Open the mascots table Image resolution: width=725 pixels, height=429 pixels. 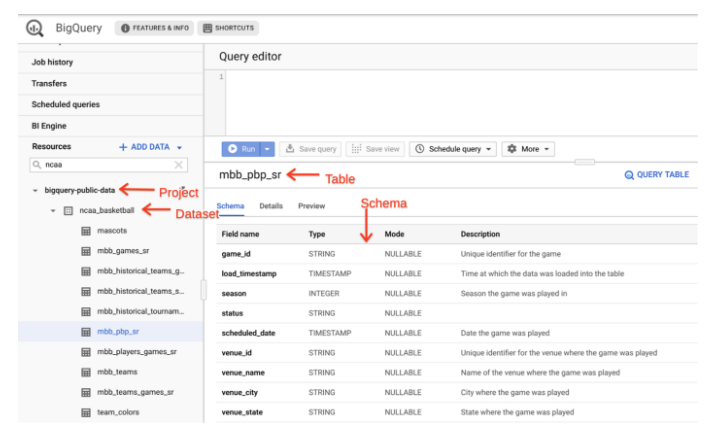point(112,230)
